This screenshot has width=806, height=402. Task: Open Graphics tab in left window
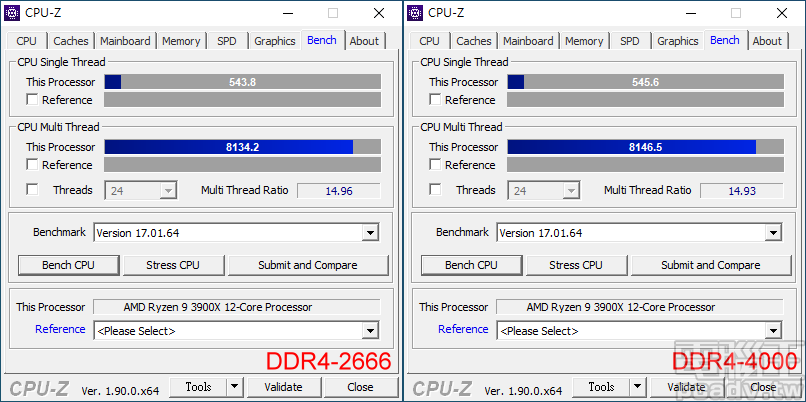[275, 41]
